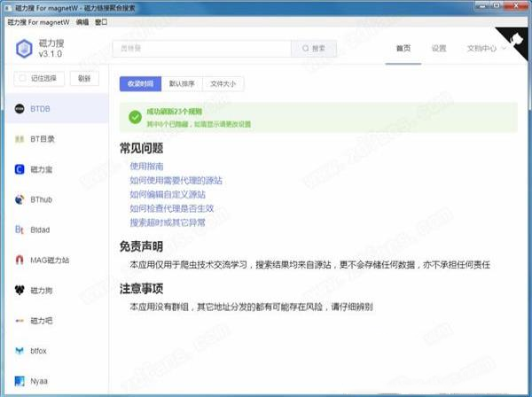
Task: Sort results by 默认排序
Action: (x=182, y=83)
